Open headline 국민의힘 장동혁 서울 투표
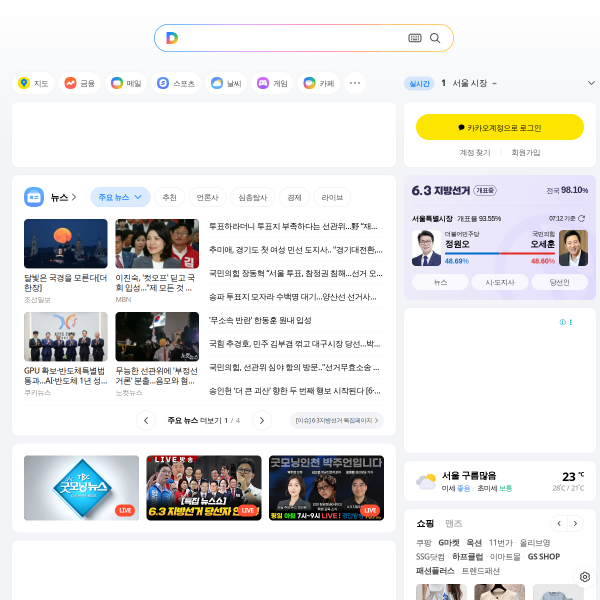This screenshot has width=600, height=600. [295, 273]
